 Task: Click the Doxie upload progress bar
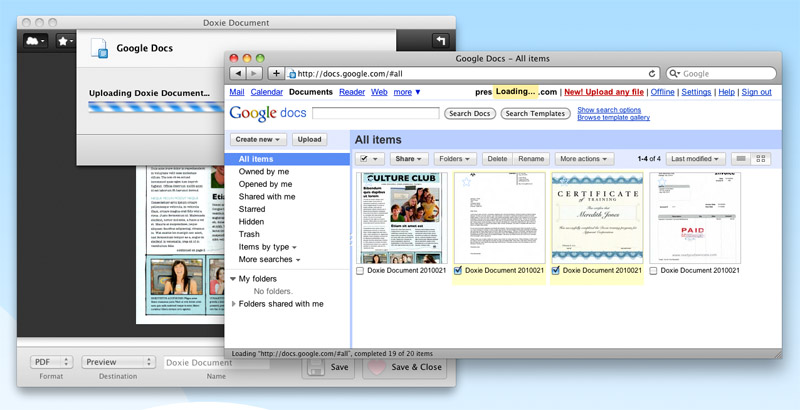[157, 107]
